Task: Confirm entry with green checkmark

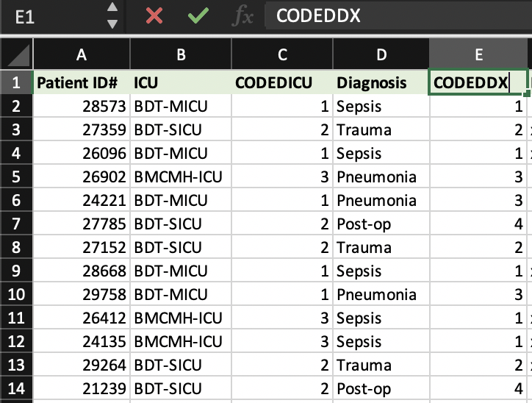Action: tap(197, 16)
